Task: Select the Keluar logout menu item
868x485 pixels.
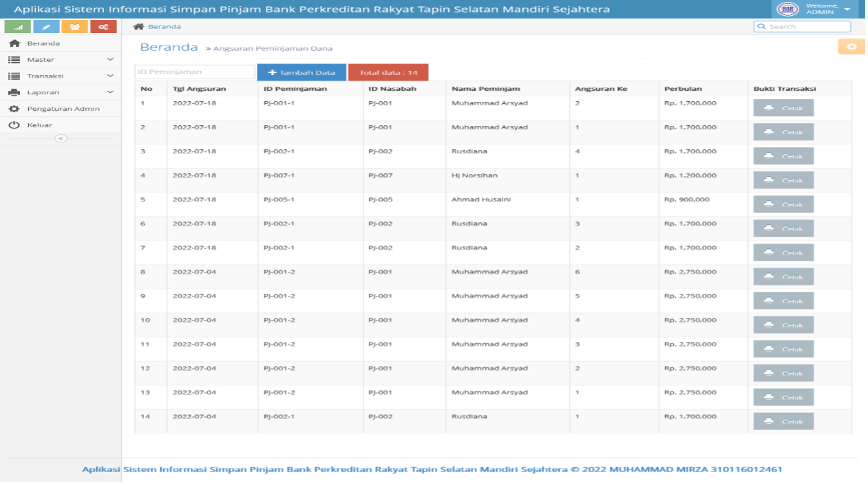Action: pyautogui.click(x=61, y=125)
